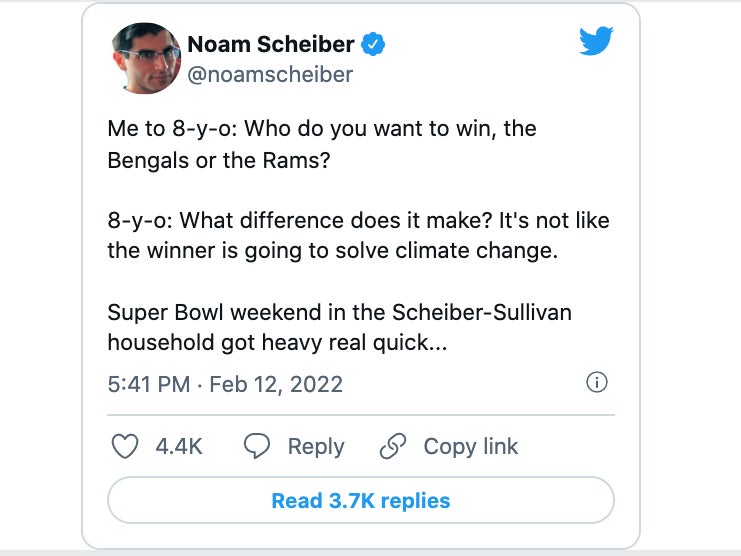The width and height of the screenshot is (741, 556).
Task: Open the @noamscheiber handle link
Action: (270, 74)
